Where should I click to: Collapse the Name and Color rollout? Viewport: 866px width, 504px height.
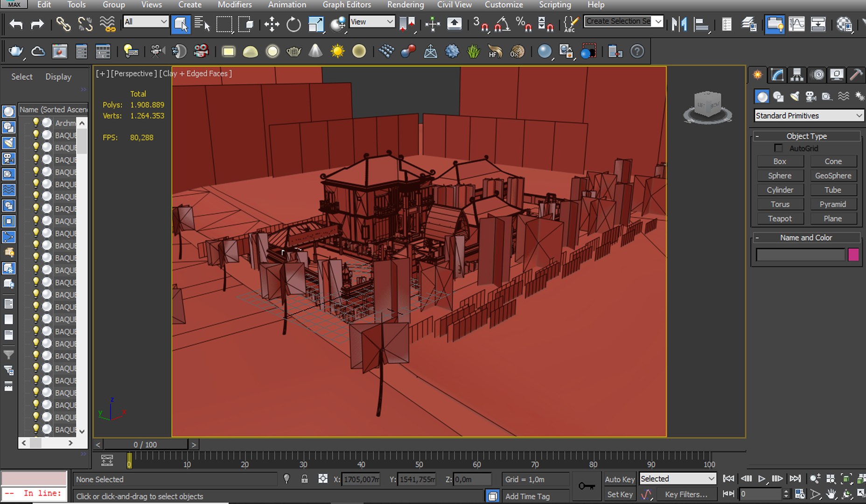click(x=806, y=238)
